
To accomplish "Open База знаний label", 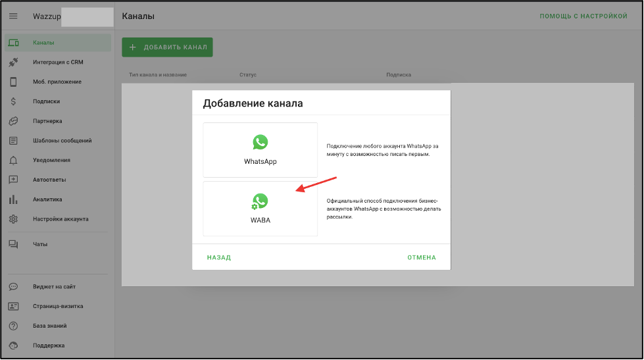I will coord(50,326).
